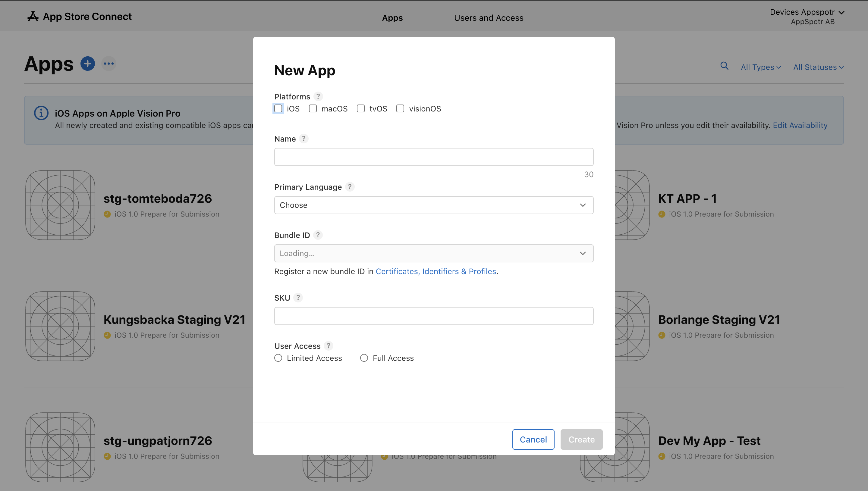Go to Users and Access tab
Viewport: 868px width, 491px height.
(x=489, y=18)
